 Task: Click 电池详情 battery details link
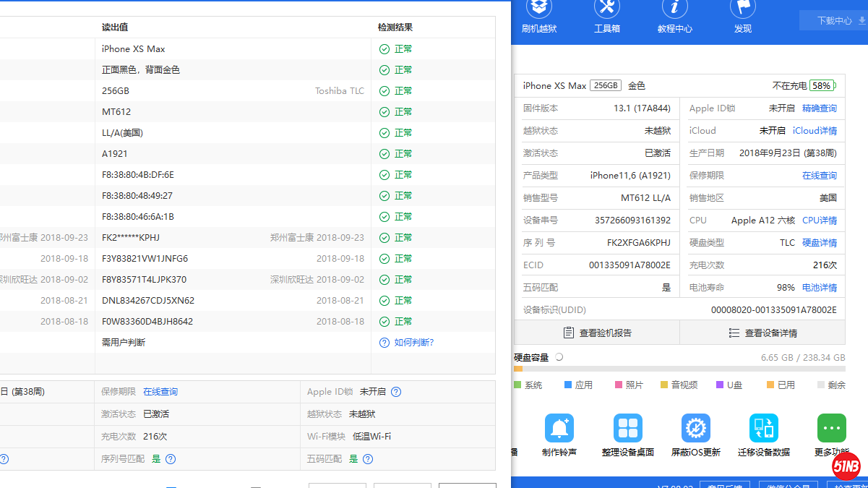pos(819,288)
